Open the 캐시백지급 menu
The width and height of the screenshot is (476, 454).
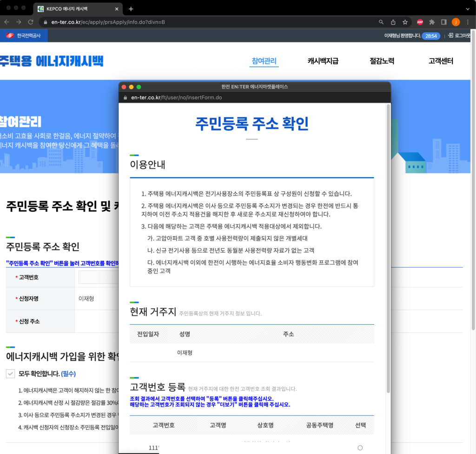pos(323,61)
